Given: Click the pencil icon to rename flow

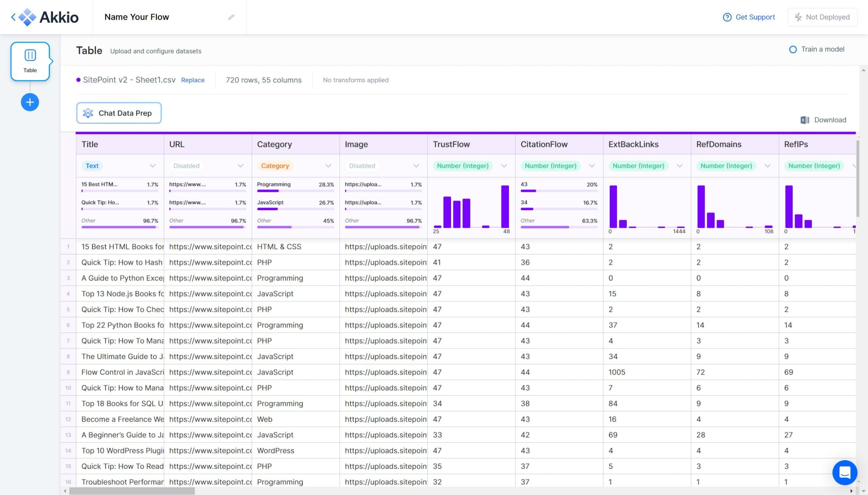Looking at the screenshot, I should click(231, 17).
